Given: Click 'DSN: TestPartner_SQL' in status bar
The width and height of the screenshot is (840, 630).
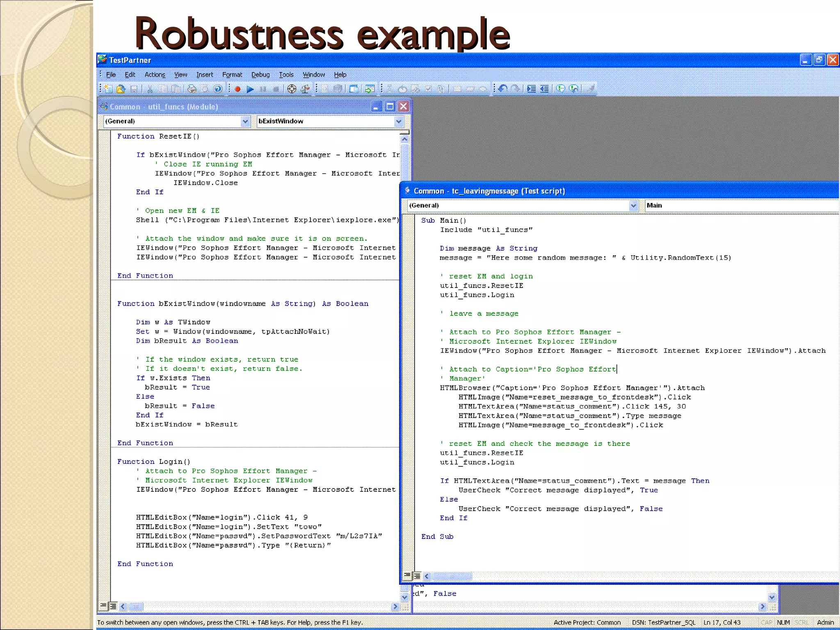Looking at the screenshot, I should 664,622.
